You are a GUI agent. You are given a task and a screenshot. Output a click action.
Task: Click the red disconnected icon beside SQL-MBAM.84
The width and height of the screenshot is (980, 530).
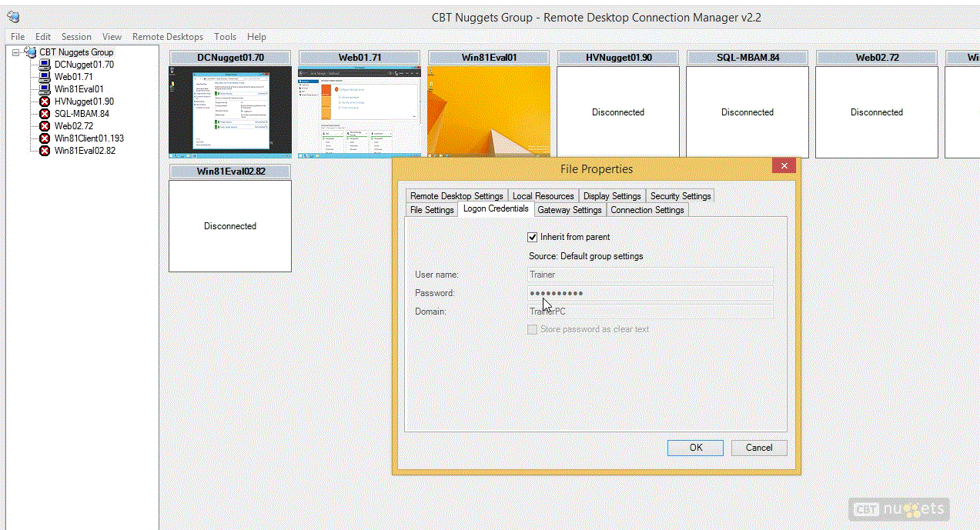point(45,114)
